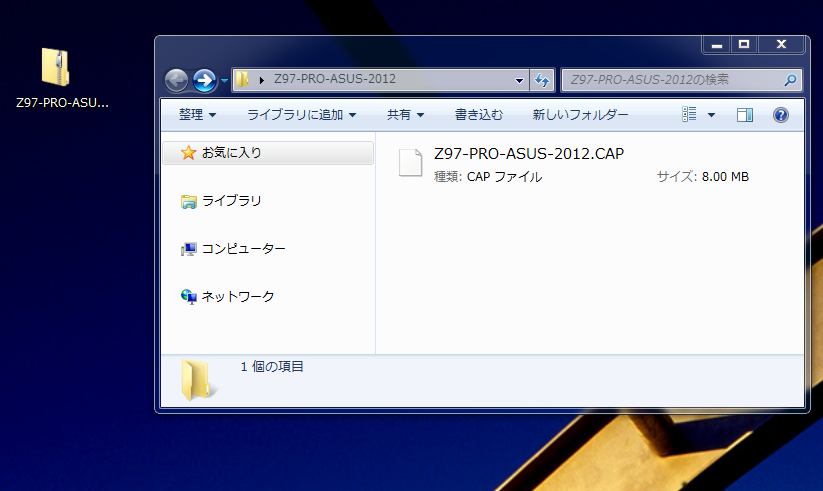Click the blank file icon for the CAP file
This screenshot has height=491, width=823.
pyautogui.click(x=410, y=163)
